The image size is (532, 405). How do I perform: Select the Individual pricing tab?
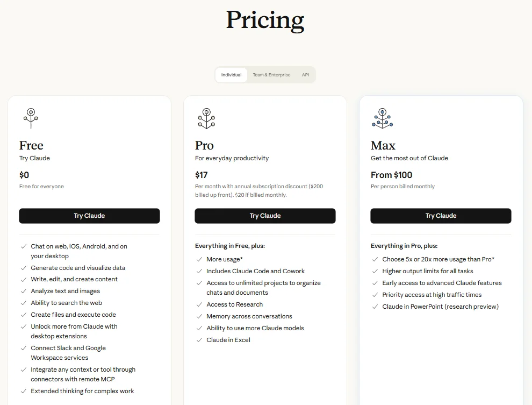[x=231, y=75]
